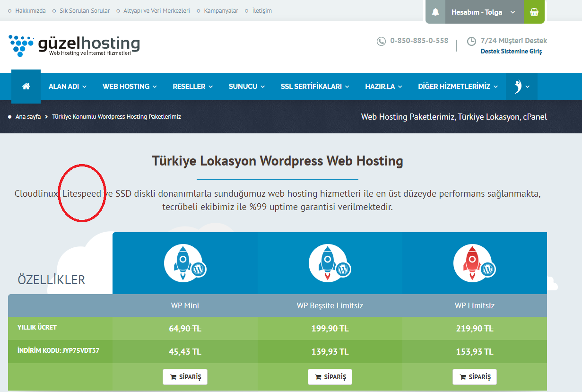The image size is (582, 392).
Task: Open the notification bell icon
Action: pyautogui.click(x=435, y=12)
